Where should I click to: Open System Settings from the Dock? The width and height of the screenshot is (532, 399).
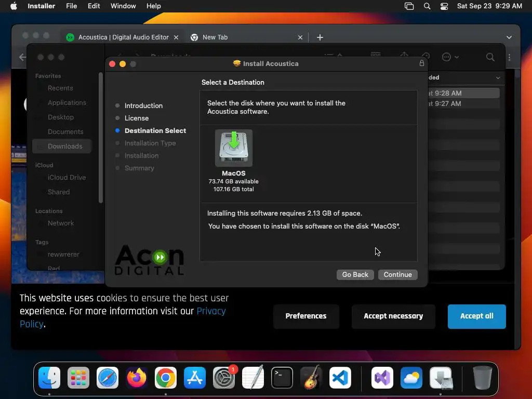coord(224,378)
